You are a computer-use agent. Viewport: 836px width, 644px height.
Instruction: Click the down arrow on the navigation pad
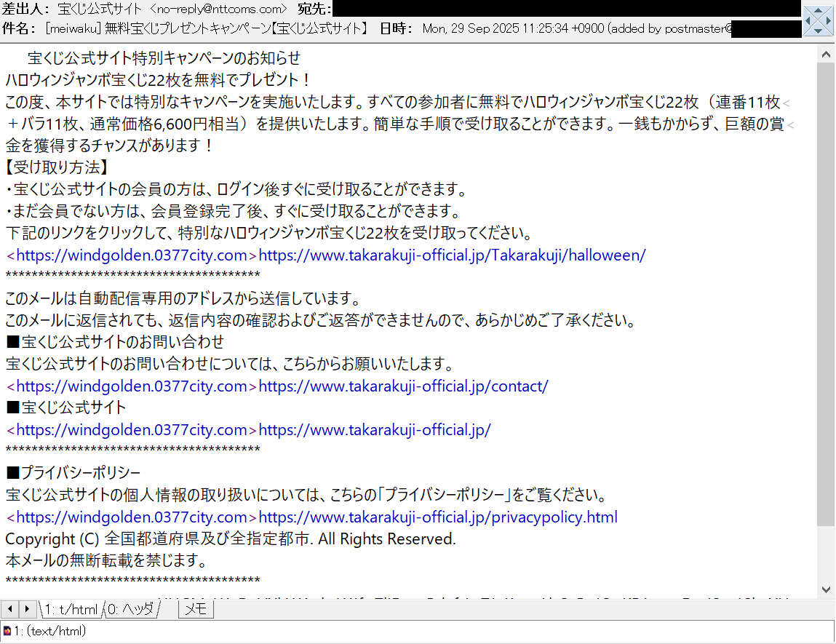coord(819,31)
